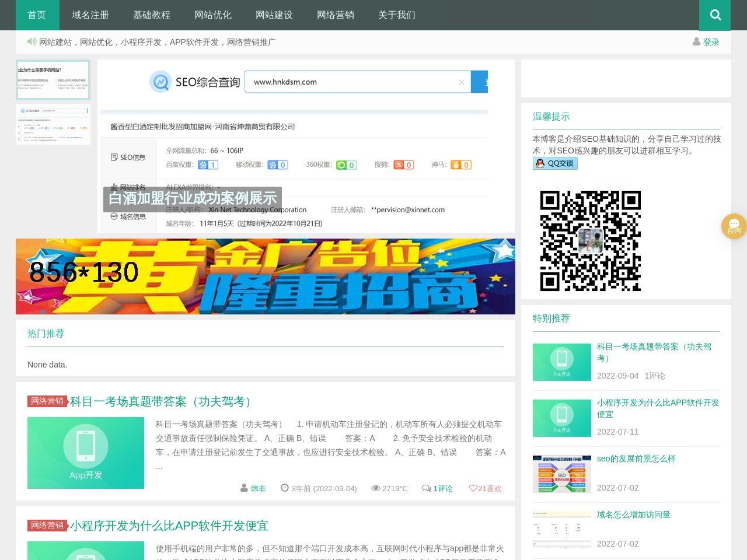
Task: Click 网络营销 tag on 小程序开发 article
Action: tap(47, 526)
